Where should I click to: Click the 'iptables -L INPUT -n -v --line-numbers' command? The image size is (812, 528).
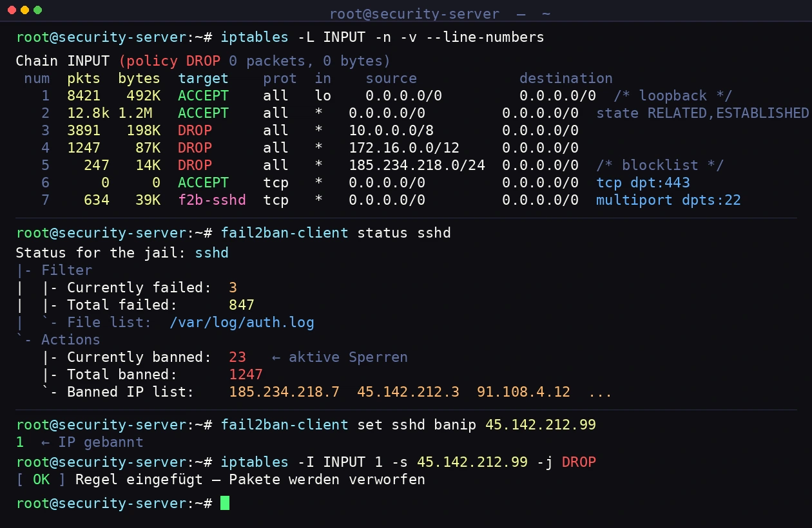(x=382, y=37)
